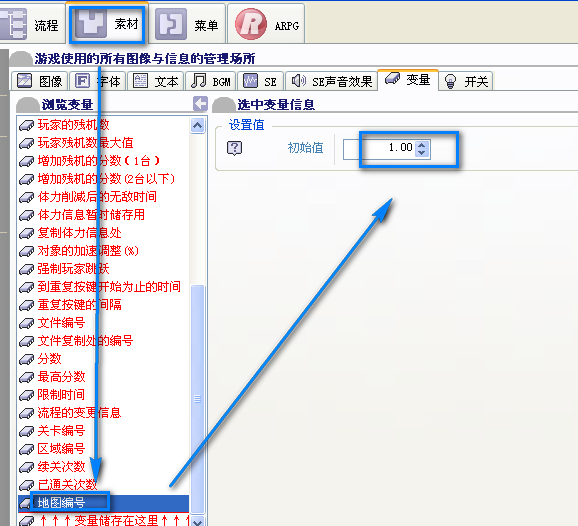This screenshot has width=578, height=526.
Task: Open the ARPG tab
Action: click(266, 24)
